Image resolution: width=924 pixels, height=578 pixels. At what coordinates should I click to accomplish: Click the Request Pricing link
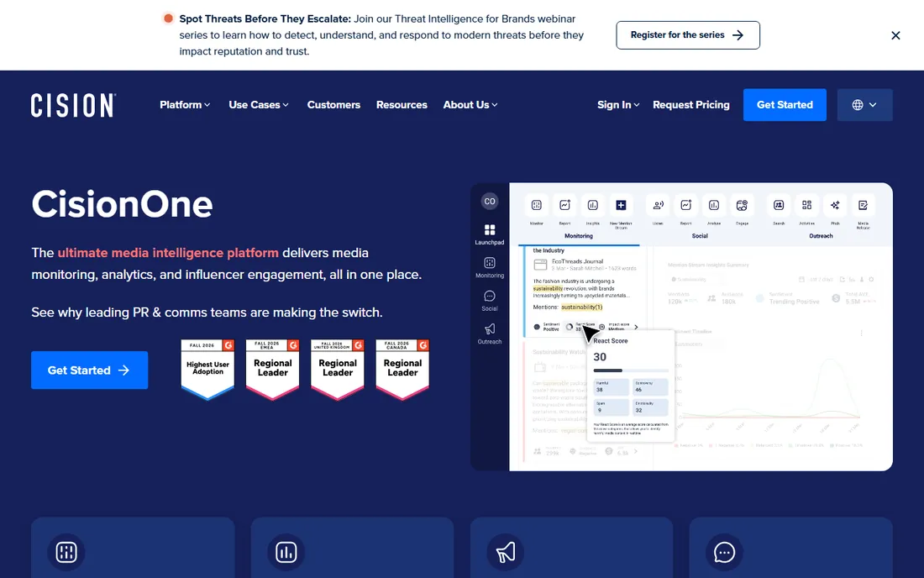coord(691,105)
